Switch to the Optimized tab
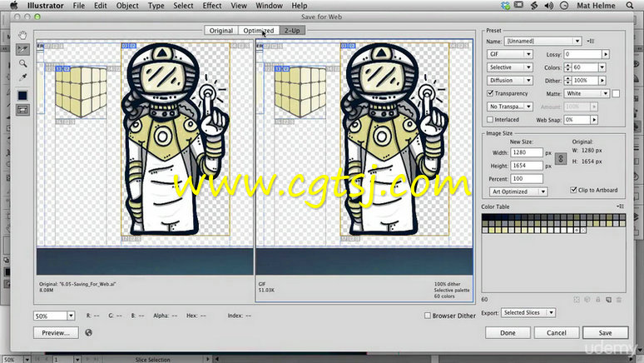This screenshot has height=363, width=644. (x=258, y=31)
